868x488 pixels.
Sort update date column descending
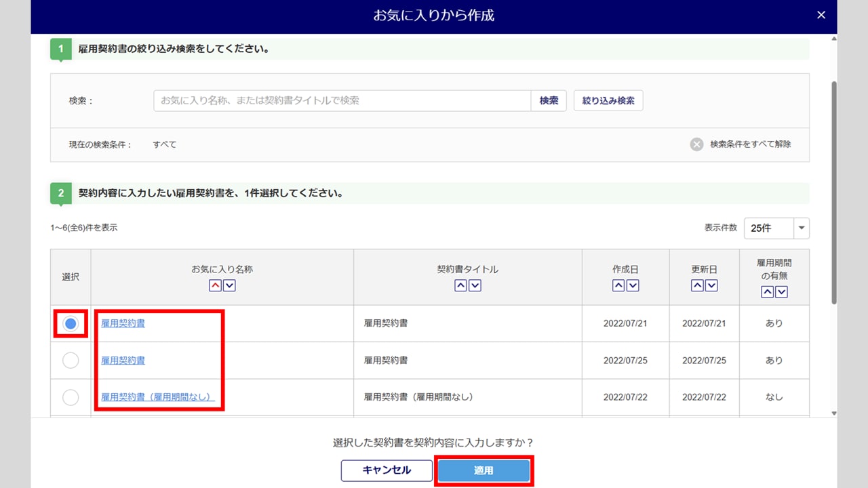[711, 286]
